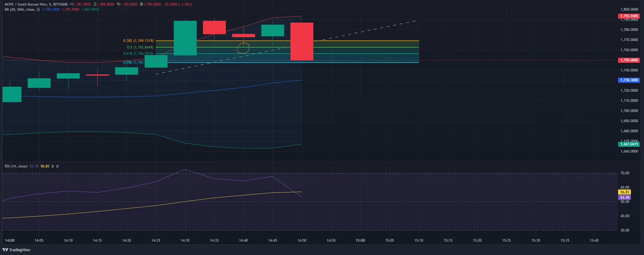Click the BB basis value 1,730.3000 in legend
Image resolution: width=644 pixels, height=255 pixels.
(x=51, y=9)
